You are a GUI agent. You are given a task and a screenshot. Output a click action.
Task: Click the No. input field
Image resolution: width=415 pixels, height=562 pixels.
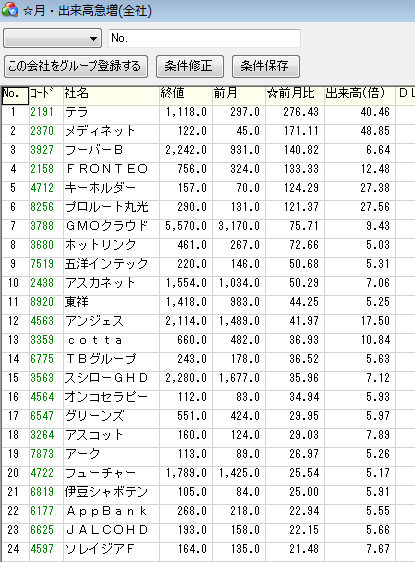click(x=204, y=38)
